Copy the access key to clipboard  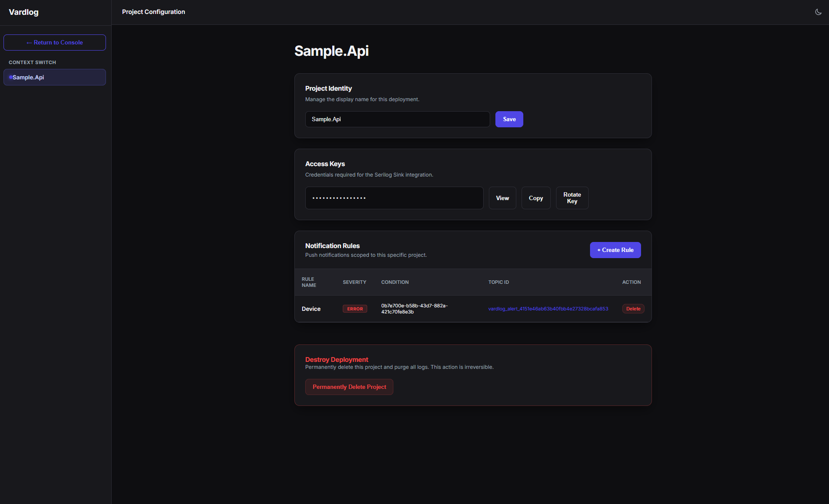(x=536, y=198)
